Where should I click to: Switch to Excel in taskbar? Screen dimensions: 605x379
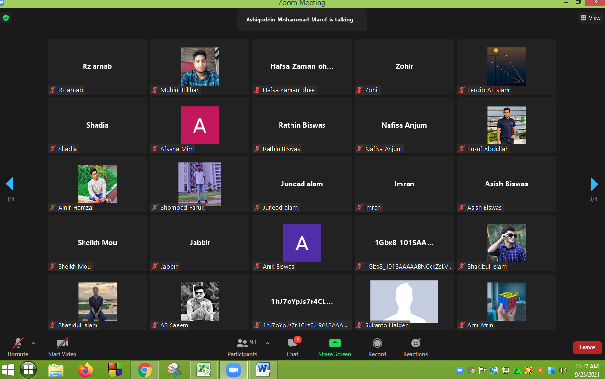(204, 370)
